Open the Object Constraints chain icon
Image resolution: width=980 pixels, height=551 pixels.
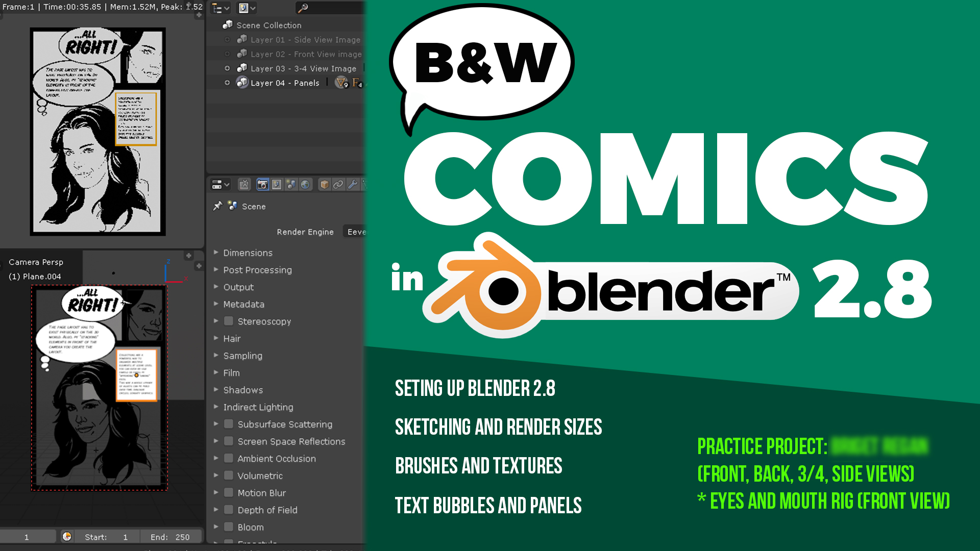pos(338,185)
